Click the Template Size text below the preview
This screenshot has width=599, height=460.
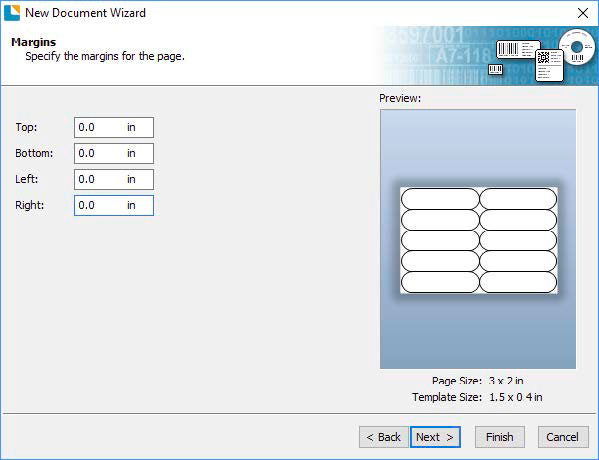(x=477, y=397)
